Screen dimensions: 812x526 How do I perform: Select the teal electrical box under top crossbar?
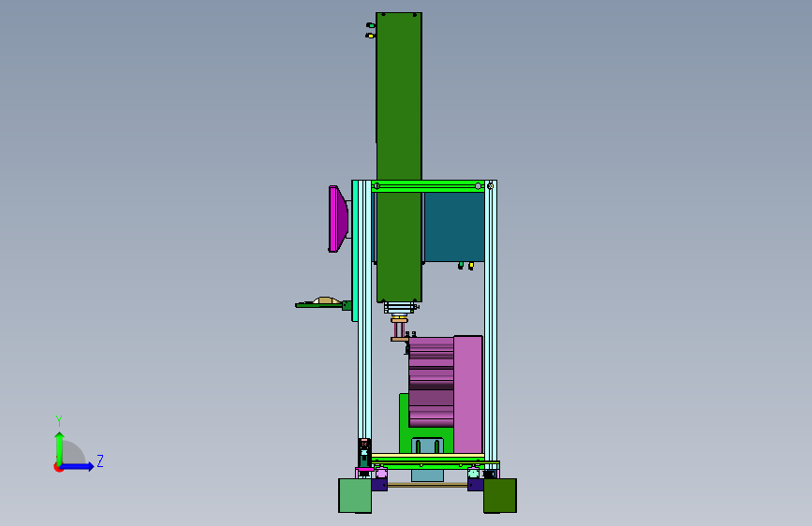[x=454, y=226]
